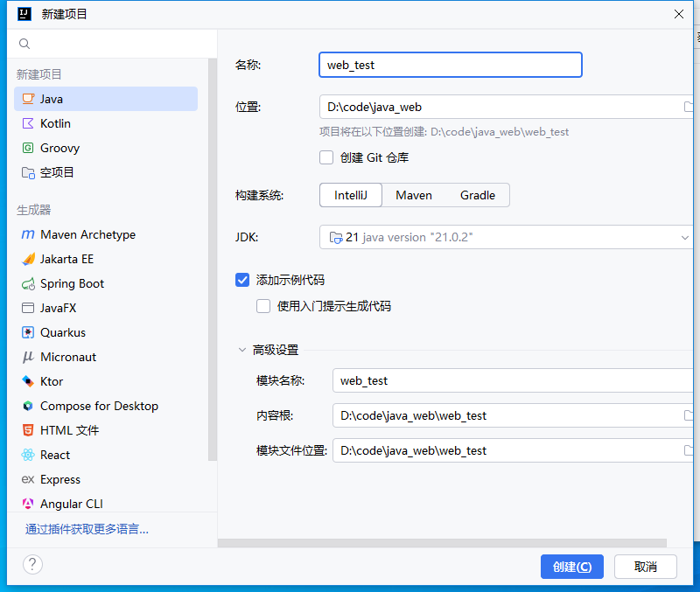Click the 模块名称 input field
Screen dimensions: 700x592
coord(512,380)
